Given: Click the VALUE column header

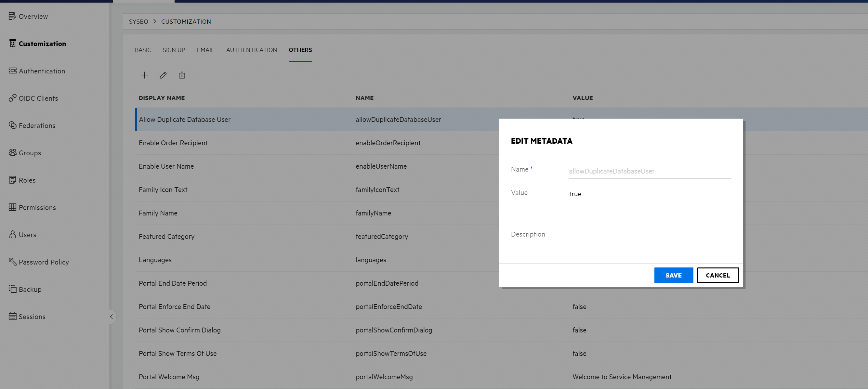Looking at the screenshot, I should coord(583,98).
